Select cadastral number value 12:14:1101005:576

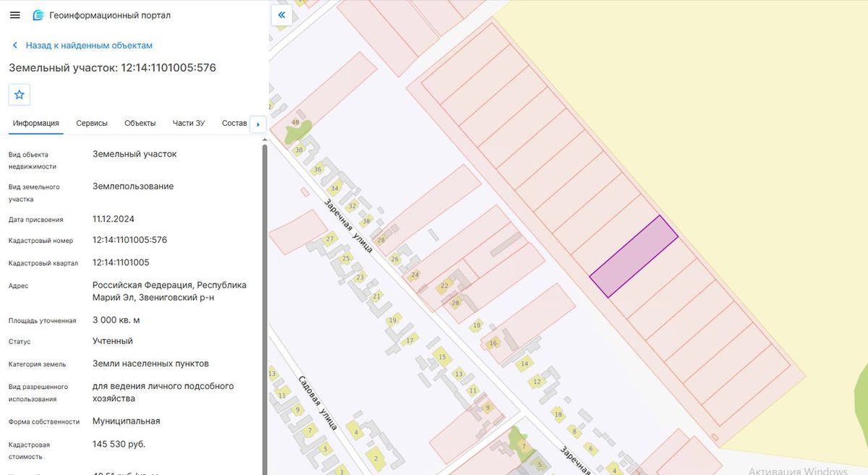tap(130, 240)
